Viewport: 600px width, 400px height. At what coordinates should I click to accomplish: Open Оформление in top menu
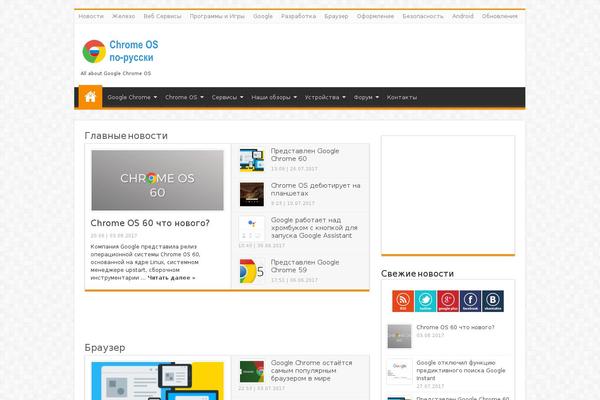[x=375, y=16]
